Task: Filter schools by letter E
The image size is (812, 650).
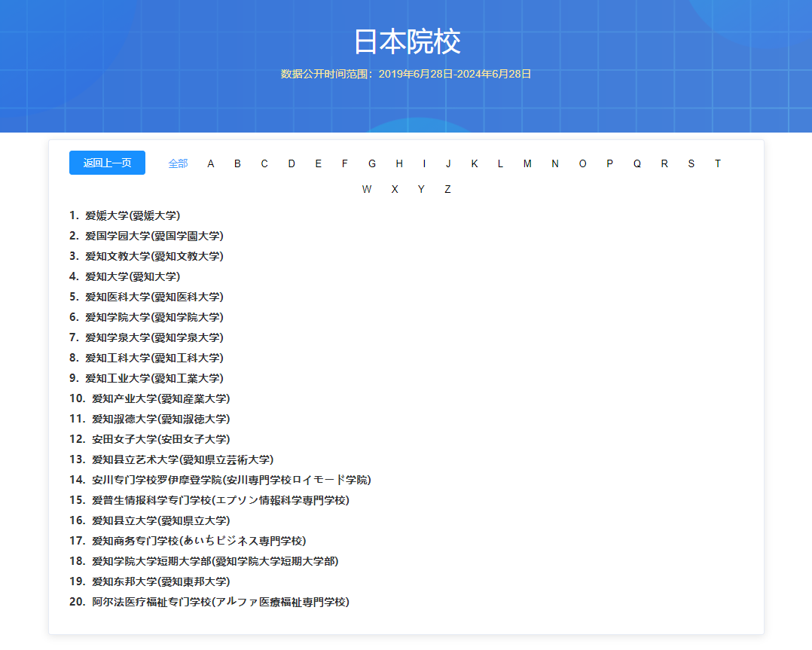Action: [x=319, y=163]
